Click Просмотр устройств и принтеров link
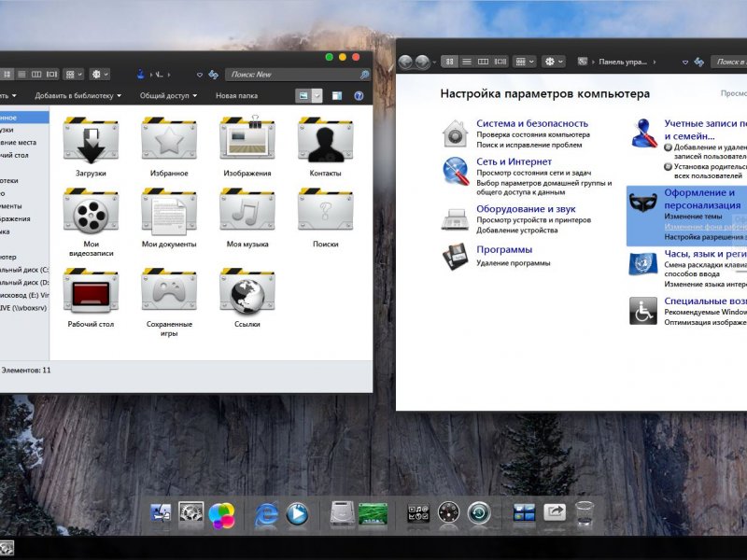The image size is (747, 560). [533, 220]
